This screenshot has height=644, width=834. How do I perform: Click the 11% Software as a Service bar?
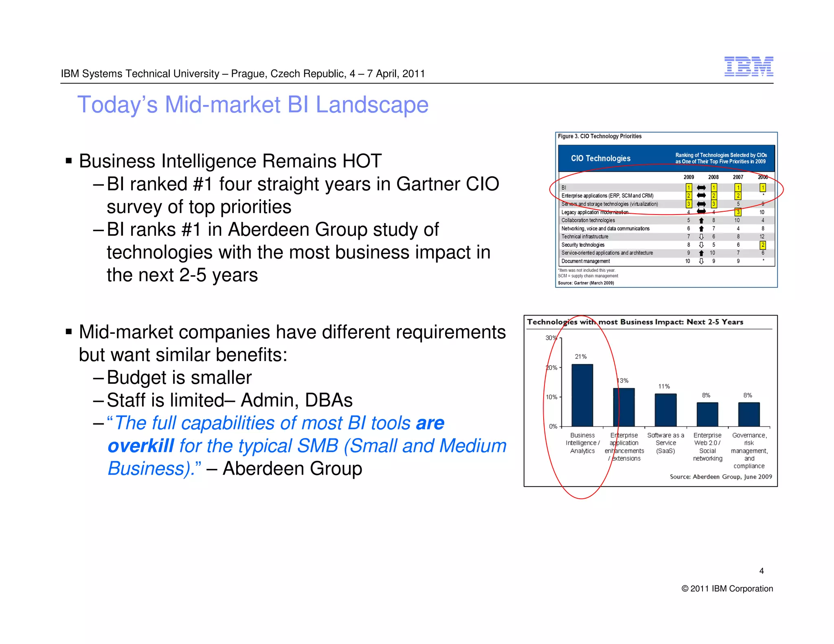click(x=665, y=410)
